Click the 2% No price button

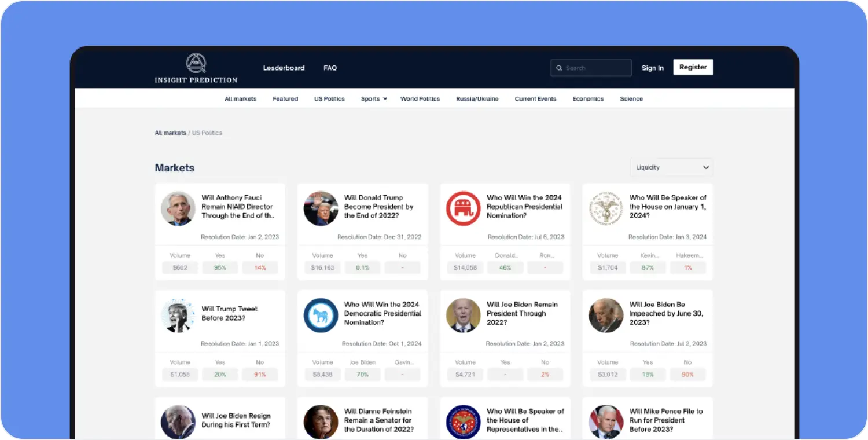point(545,375)
